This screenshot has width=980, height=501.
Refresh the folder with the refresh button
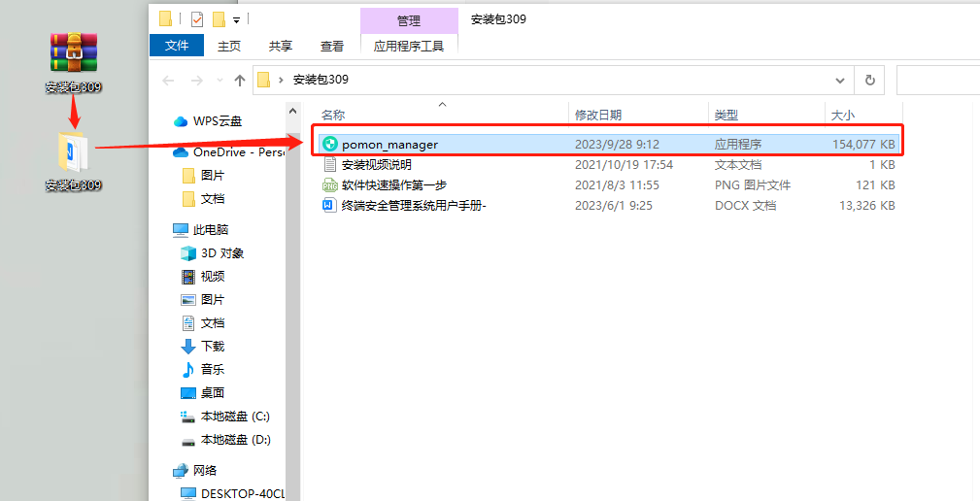[x=869, y=80]
